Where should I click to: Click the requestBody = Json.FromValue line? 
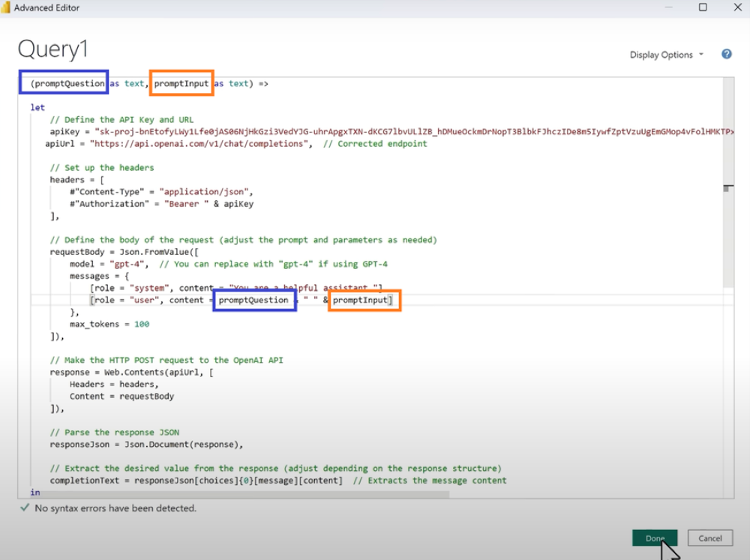tap(124, 252)
